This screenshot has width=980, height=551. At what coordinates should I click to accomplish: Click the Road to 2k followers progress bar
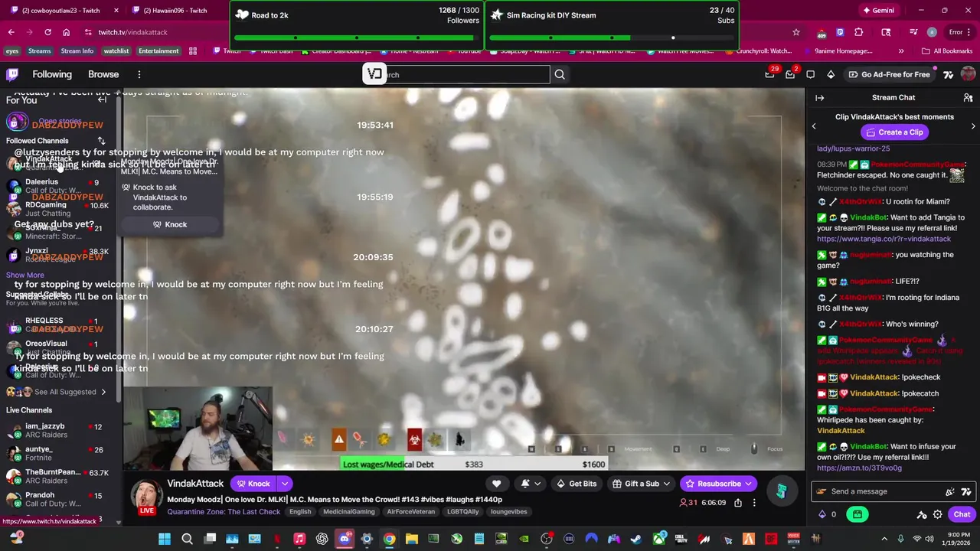point(357,37)
